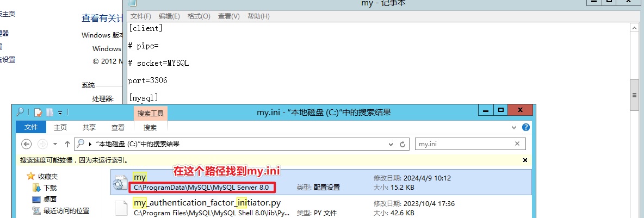The width and height of the screenshot is (644, 218).
Task: Close the Explorer search results window
Action: (x=520, y=110)
